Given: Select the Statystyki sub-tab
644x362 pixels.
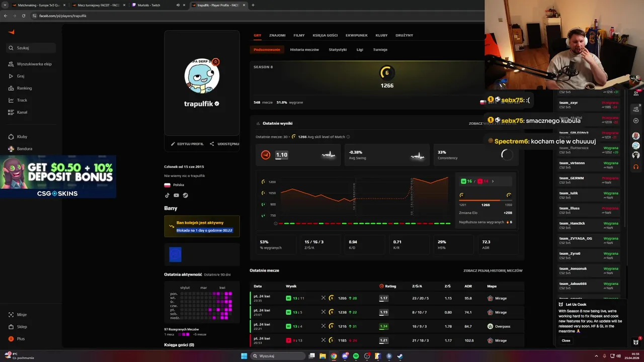Looking at the screenshot, I should (338, 50).
